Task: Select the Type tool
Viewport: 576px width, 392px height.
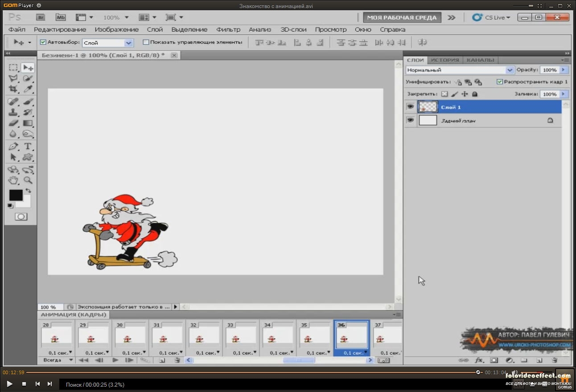Action: click(28, 147)
